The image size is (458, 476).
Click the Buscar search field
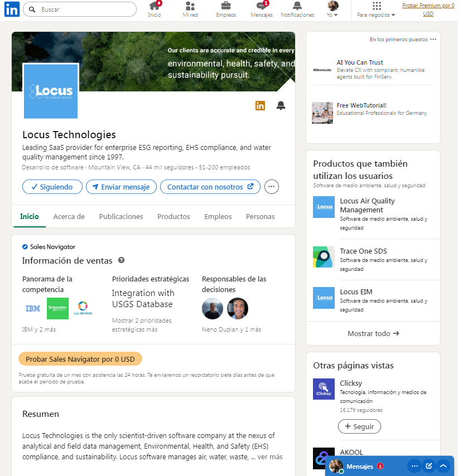[80, 9]
